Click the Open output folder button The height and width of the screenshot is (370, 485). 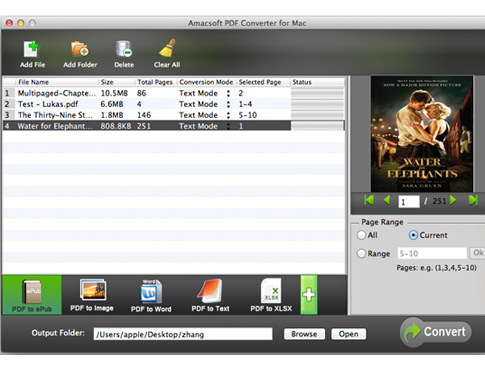tap(348, 334)
